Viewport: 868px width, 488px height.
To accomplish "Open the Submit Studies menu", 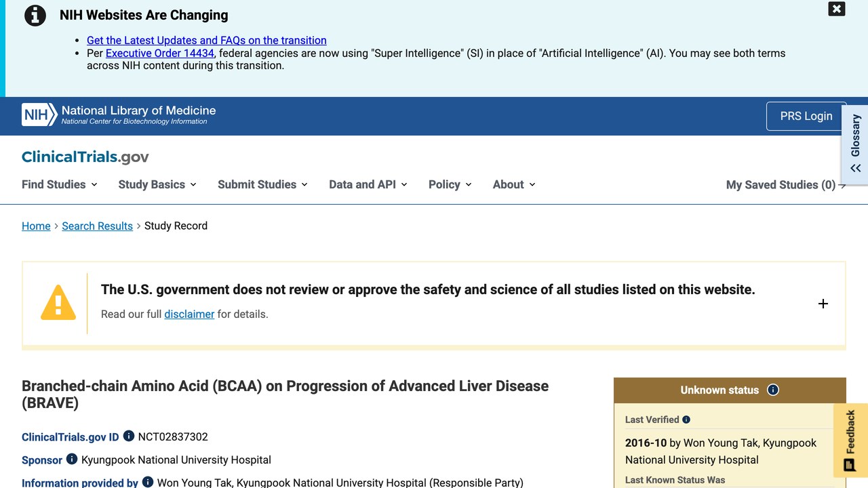I will (262, 184).
